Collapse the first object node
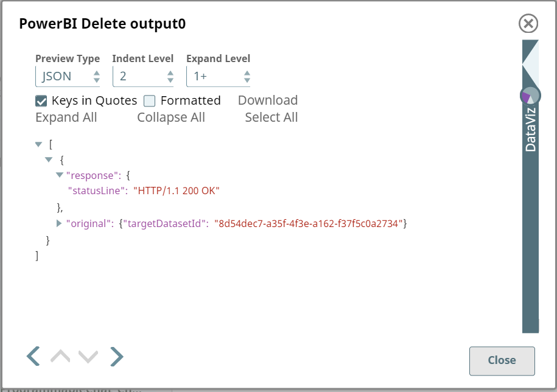 point(49,159)
